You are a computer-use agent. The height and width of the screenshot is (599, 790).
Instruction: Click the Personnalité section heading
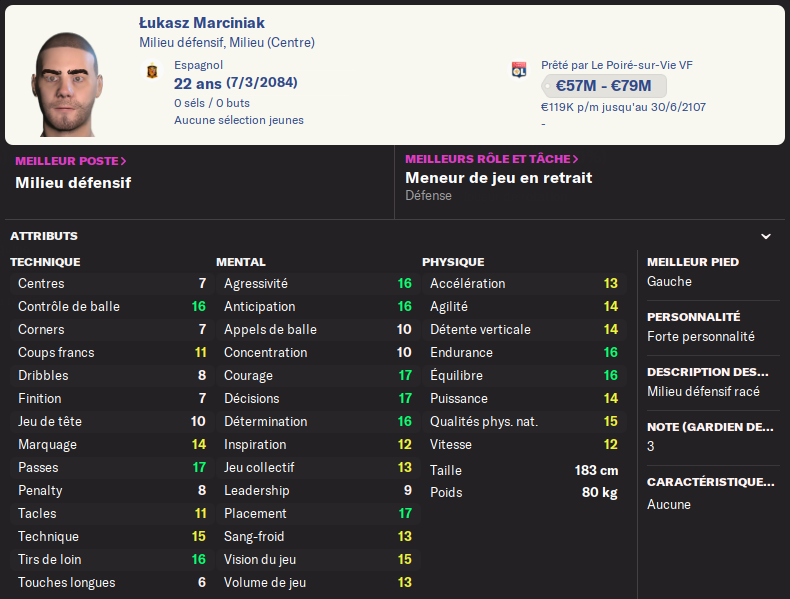point(694,316)
